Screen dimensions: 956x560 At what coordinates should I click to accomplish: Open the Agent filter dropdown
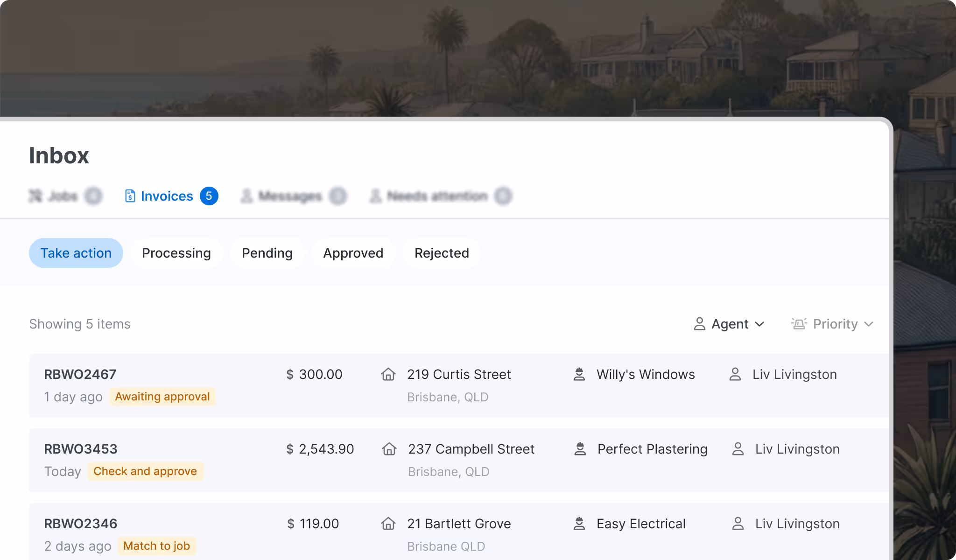tap(729, 324)
